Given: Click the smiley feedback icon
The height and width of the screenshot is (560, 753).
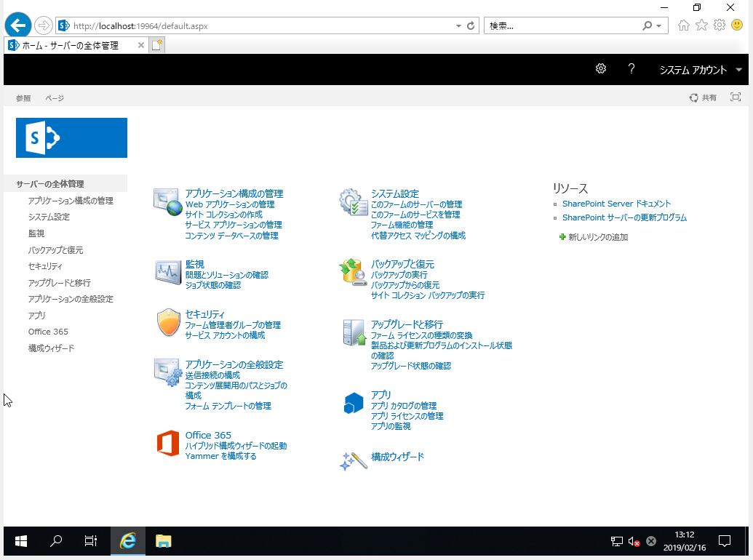Looking at the screenshot, I should tap(737, 25).
